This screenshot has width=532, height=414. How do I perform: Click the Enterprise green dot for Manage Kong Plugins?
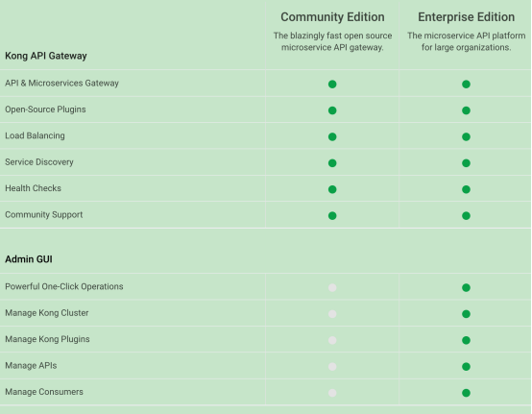[466, 340]
